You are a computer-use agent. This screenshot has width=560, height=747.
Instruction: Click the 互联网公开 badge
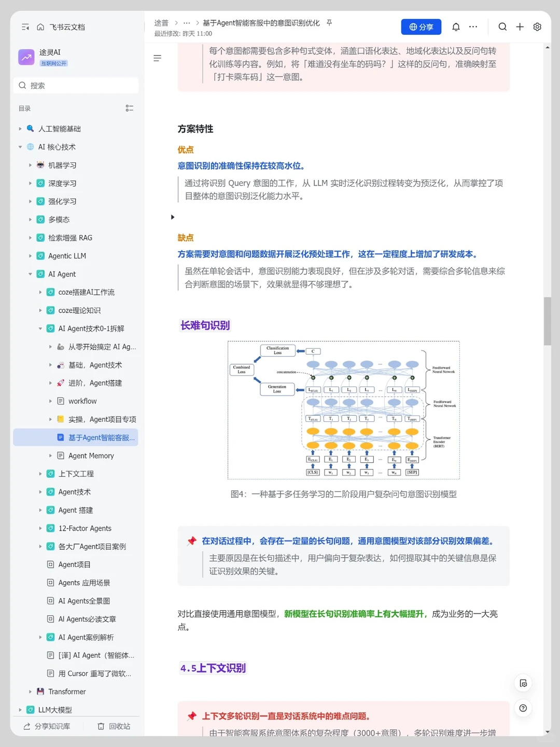point(54,63)
